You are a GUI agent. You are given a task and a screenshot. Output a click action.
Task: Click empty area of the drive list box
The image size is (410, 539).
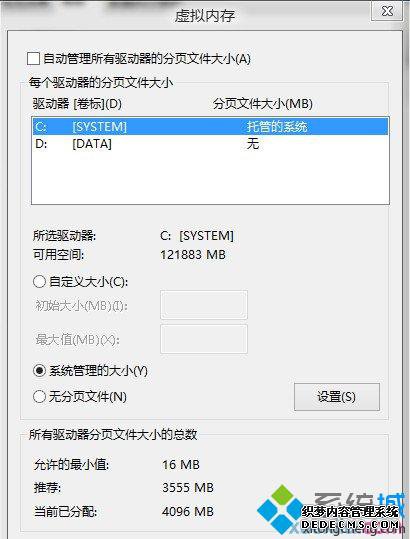pos(210,178)
